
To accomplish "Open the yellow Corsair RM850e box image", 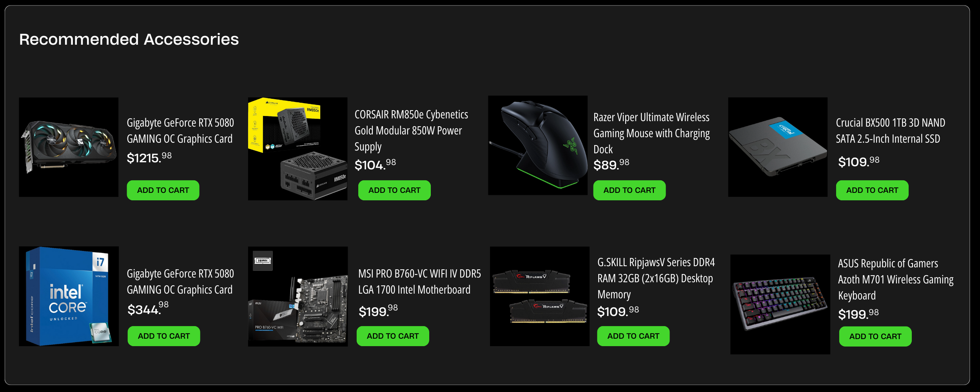I will pos(298,149).
